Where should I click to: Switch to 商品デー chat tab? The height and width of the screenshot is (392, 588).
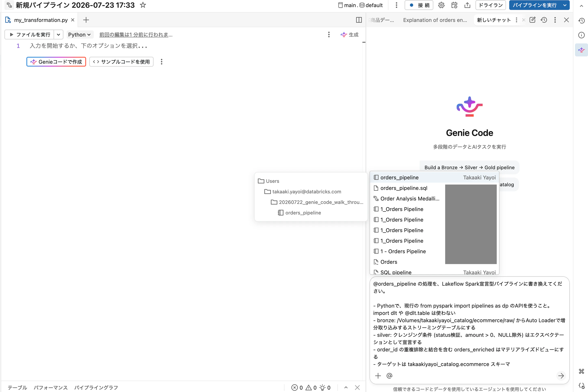(382, 20)
